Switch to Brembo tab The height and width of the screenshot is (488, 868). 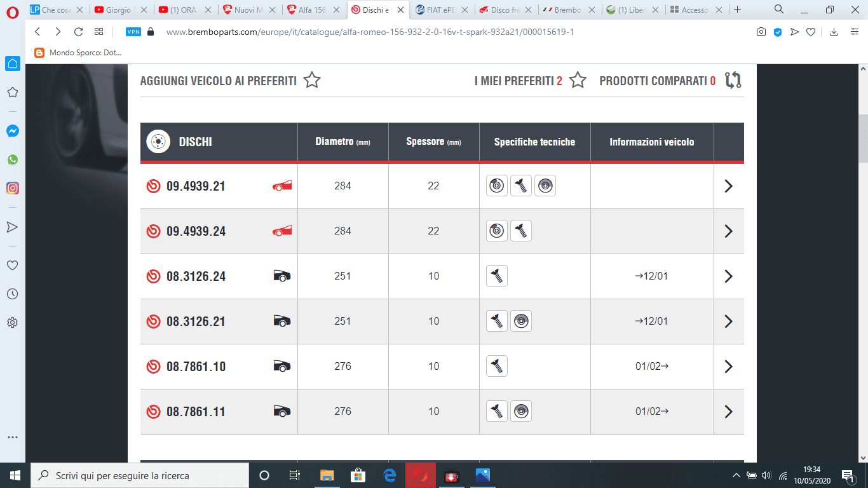click(570, 10)
